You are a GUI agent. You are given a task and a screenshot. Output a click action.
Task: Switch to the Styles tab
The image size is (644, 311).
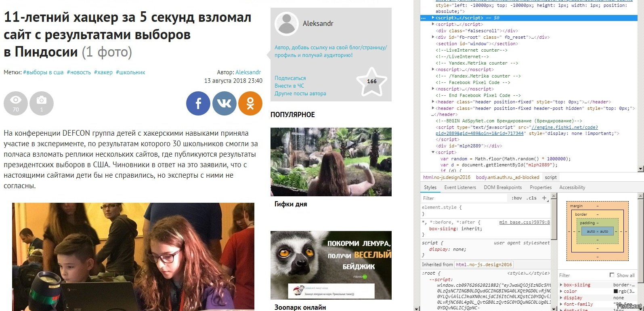430,187
